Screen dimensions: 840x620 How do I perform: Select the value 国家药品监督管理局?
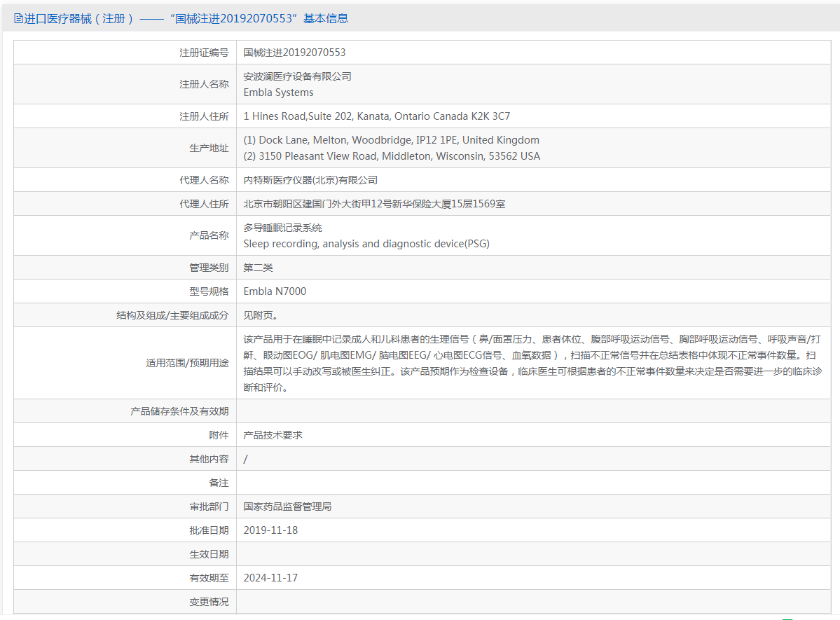(x=287, y=507)
